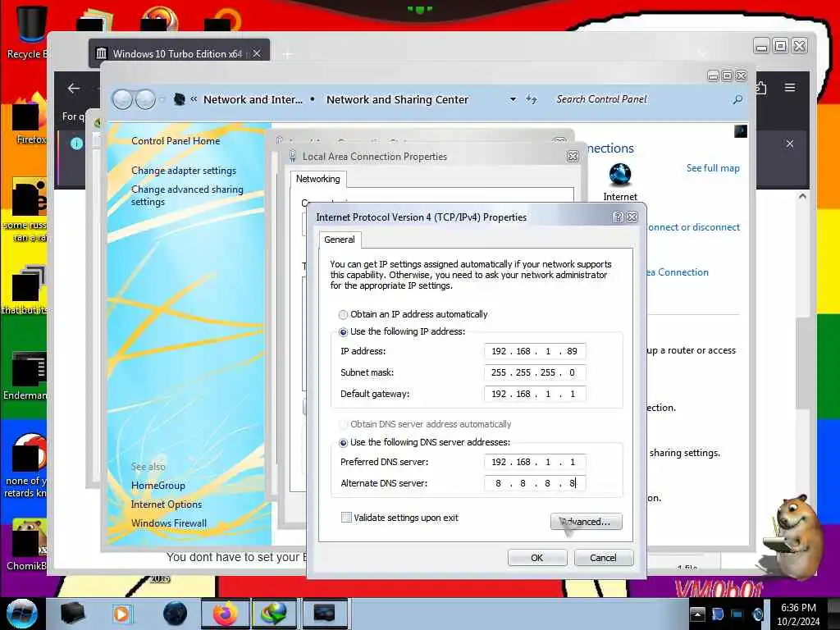Click the Alternate DNS server field
The width and height of the screenshot is (840, 630).
click(x=535, y=483)
